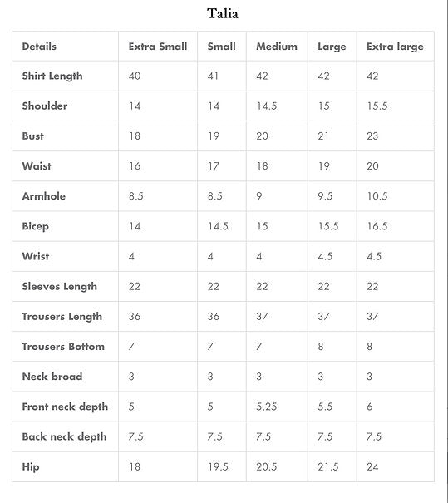Select the Waist row label
Viewport: 448px width, 503px height.
[37, 165]
